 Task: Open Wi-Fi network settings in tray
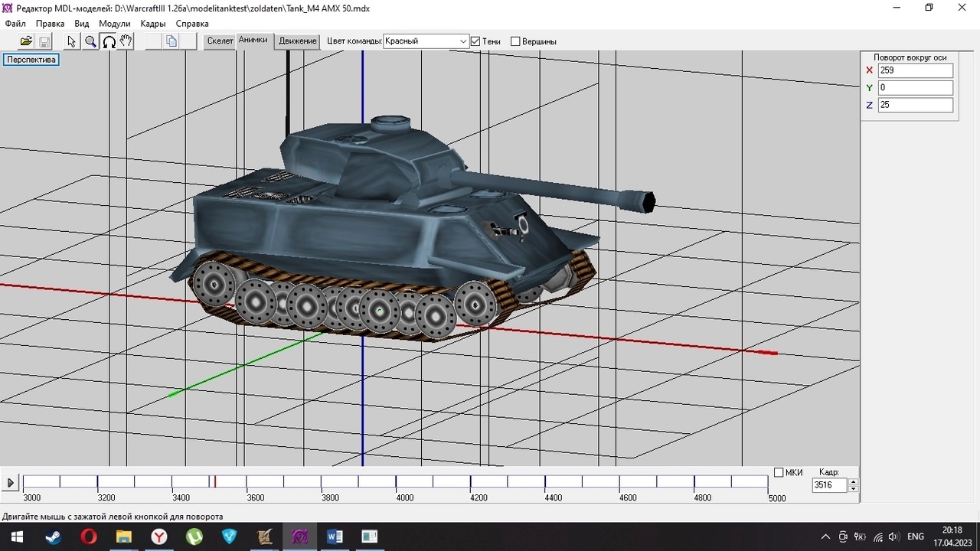pyautogui.click(x=877, y=536)
